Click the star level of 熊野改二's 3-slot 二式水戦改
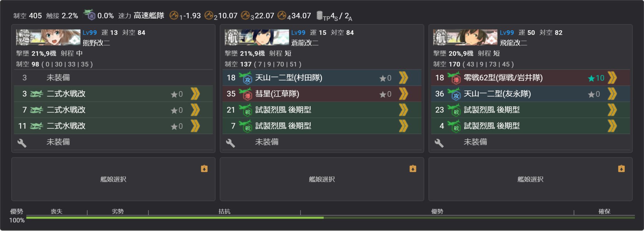Viewport: 644px width, 231px height. click(177, 94)
